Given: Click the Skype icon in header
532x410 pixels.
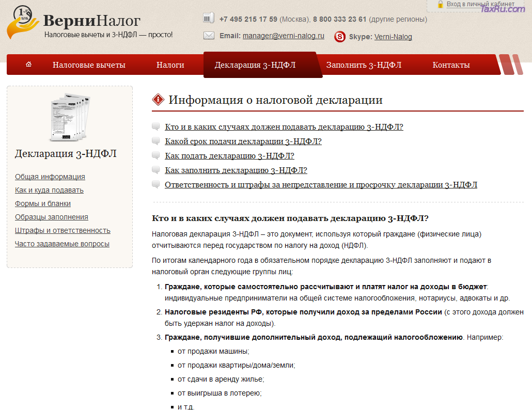Looking at the screenshot, I should pyautogui.click(x=340, y=37).
